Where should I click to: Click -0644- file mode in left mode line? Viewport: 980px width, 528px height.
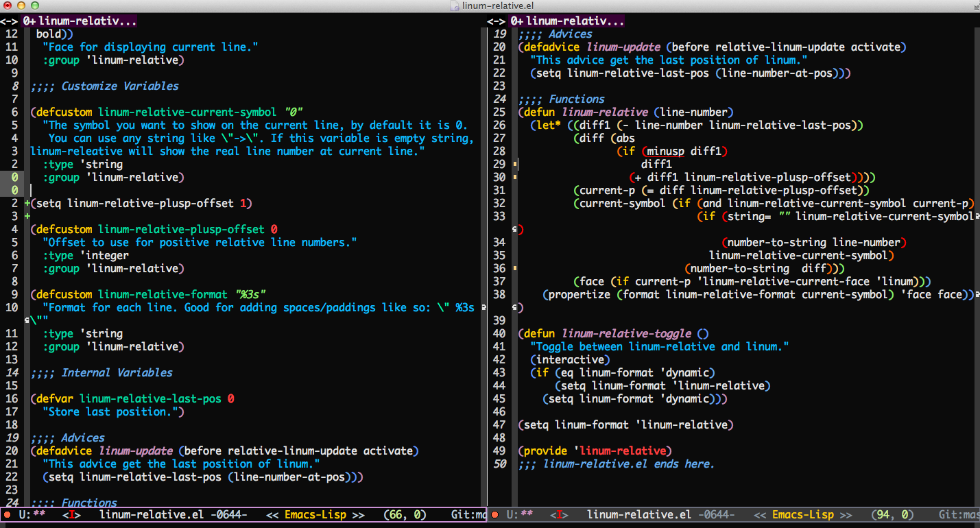tap(229, 514)
